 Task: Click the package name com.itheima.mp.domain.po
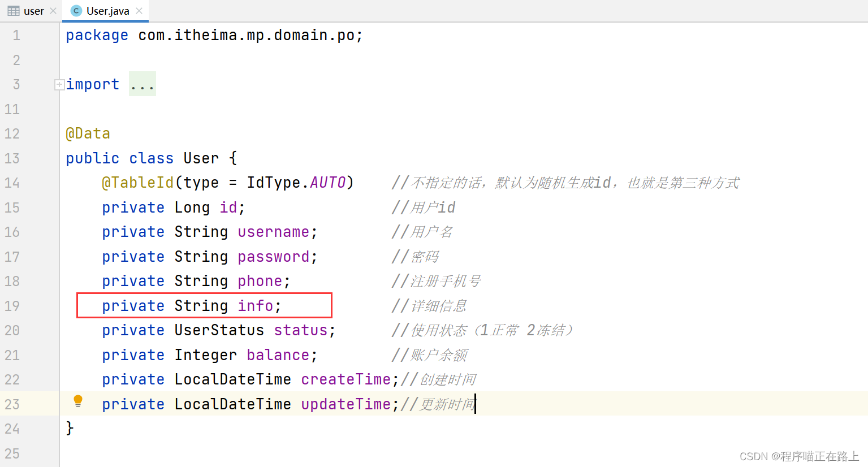246,35
